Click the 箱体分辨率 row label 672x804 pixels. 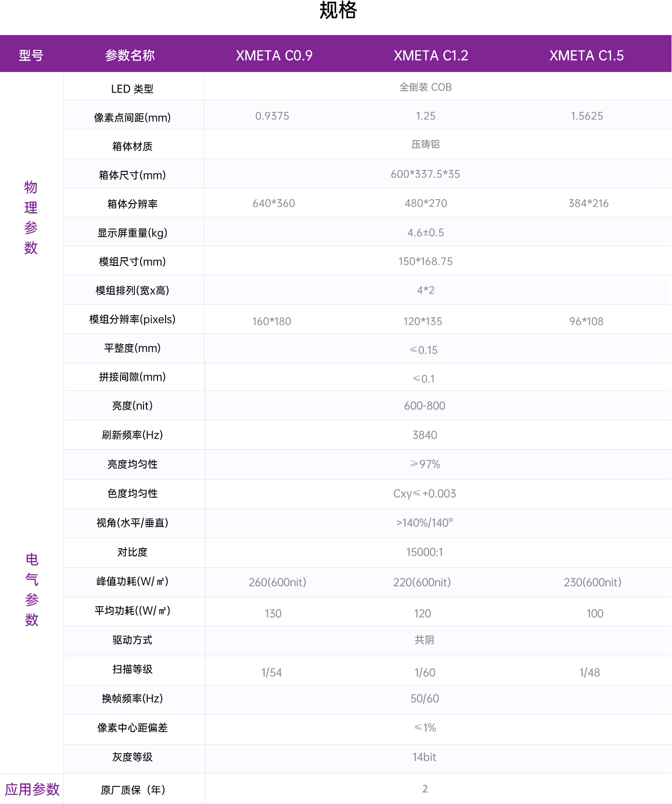coord(132,204)
